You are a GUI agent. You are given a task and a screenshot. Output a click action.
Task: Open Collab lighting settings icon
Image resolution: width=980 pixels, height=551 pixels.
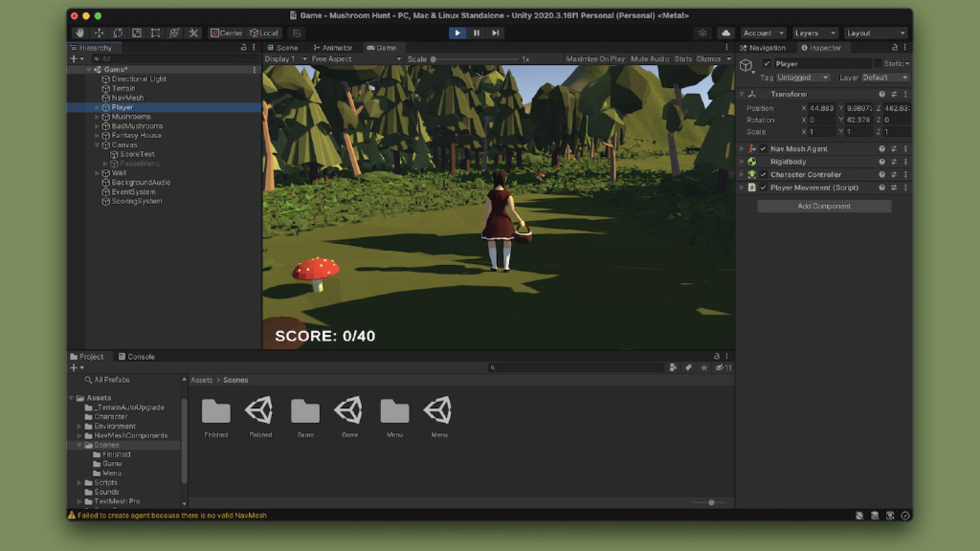click(702, 33)
